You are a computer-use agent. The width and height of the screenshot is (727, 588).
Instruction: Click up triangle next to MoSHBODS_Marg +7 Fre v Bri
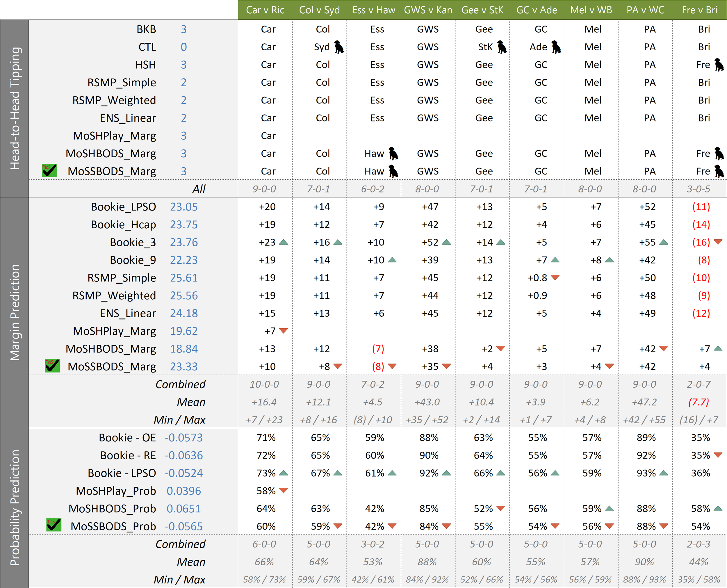point(718,349)
